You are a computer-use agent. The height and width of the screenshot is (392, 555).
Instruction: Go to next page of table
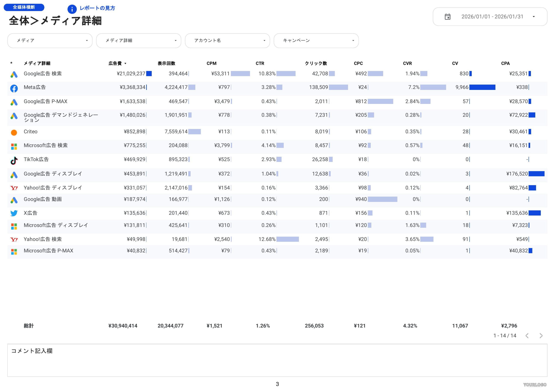coord(541,335)
